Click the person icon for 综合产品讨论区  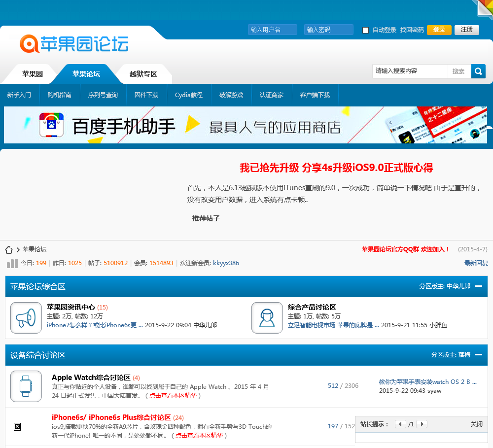point(267,318)
